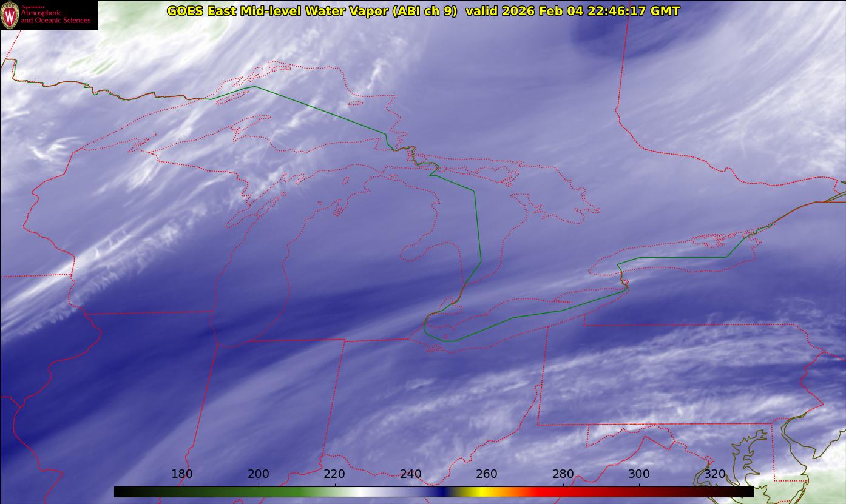Click the 260 colorbar label
Viewport: 846px width, 504px height.
[x=487, y=474]
